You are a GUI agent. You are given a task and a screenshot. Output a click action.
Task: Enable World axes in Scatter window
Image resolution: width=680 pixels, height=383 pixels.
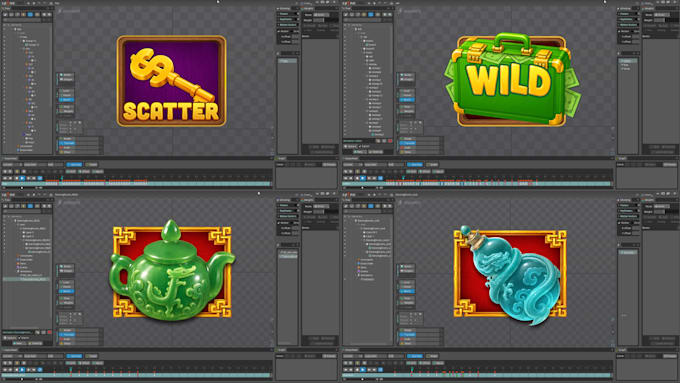click(67, 100)
